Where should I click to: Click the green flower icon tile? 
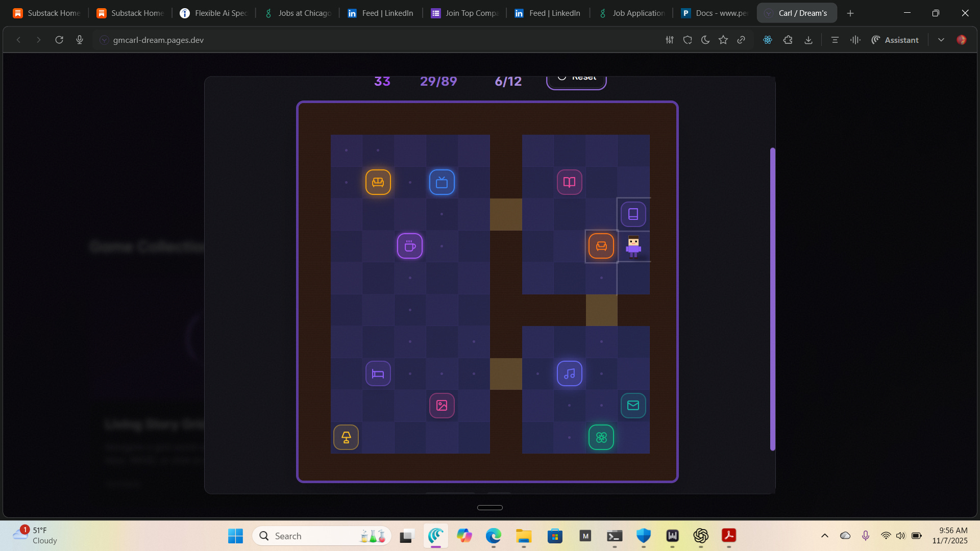tap(601, 438)
